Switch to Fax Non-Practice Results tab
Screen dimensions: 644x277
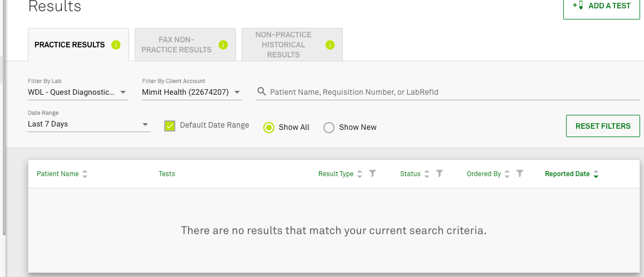(176, 45)
